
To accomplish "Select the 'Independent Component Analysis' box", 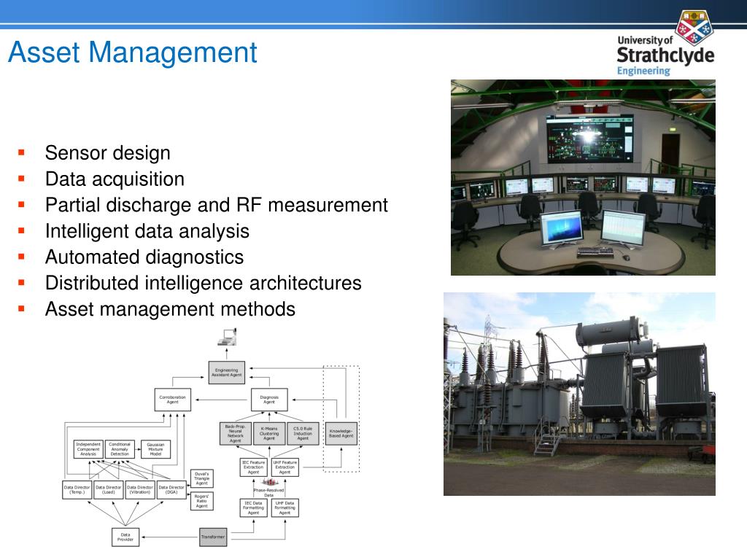I will pyautogui.click(x=88, y=449).
